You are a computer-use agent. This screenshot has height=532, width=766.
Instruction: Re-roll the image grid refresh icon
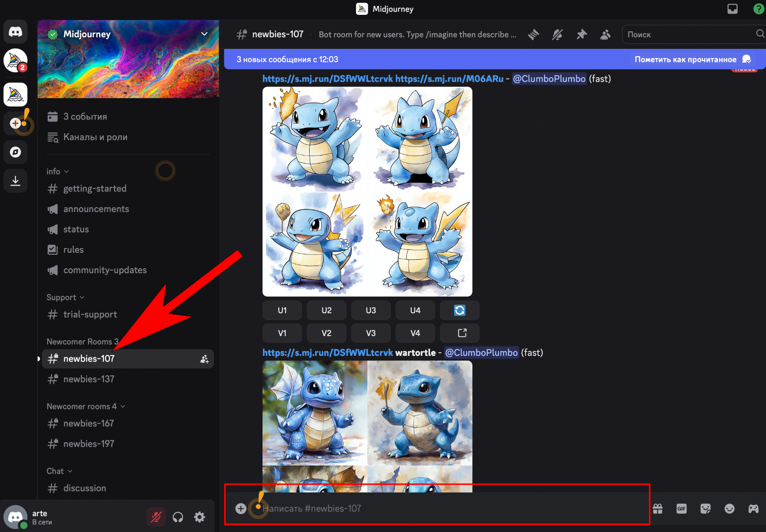(460, 310)
